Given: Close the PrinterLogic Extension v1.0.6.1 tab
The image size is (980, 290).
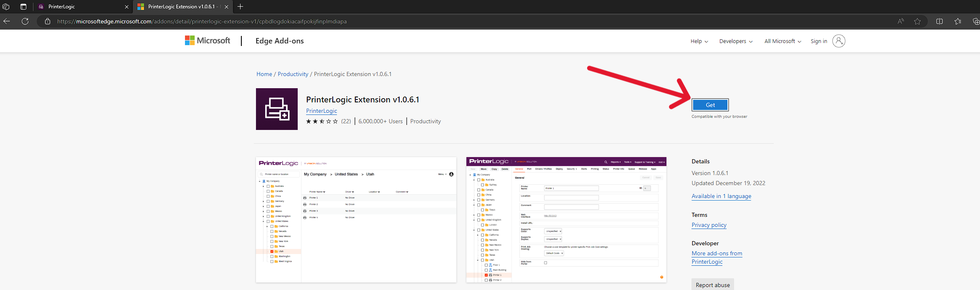Looking at the screenshot, I should tap(226, 7).
